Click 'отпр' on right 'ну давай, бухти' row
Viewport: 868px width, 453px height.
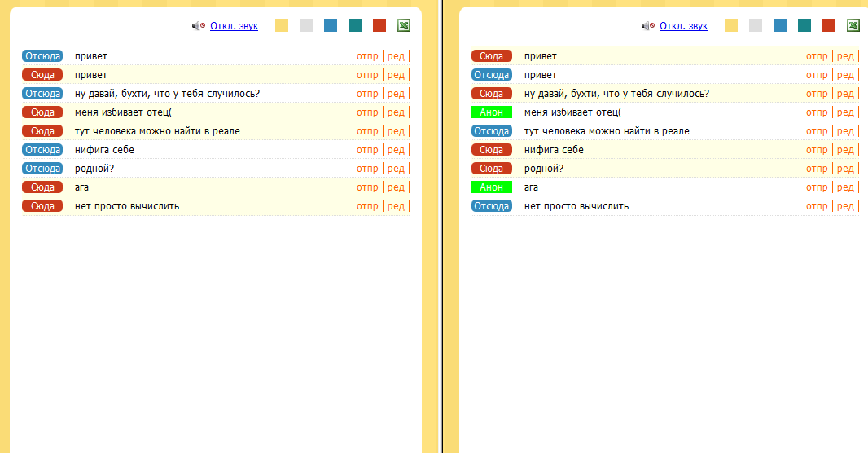pos(817,94)
